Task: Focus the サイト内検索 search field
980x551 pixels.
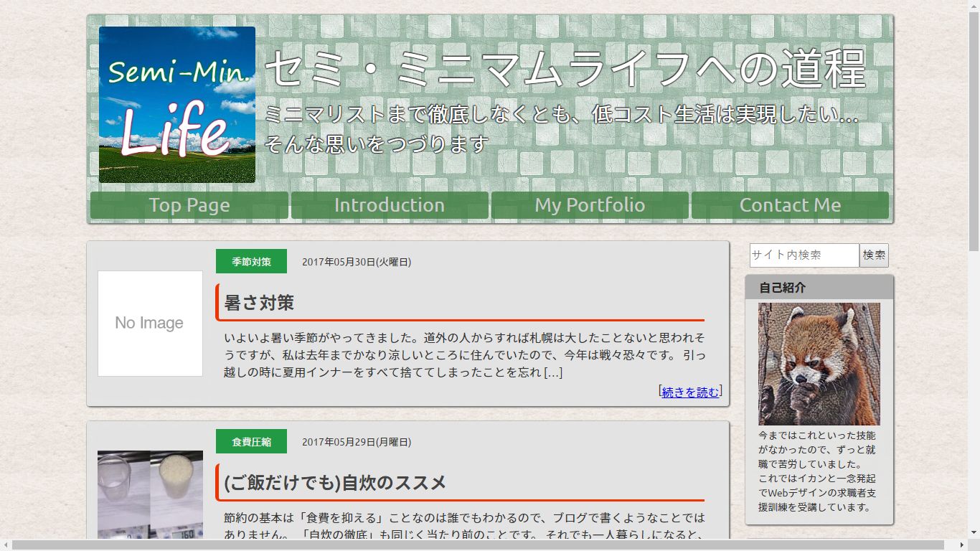Action: click(x=804, y=255)
